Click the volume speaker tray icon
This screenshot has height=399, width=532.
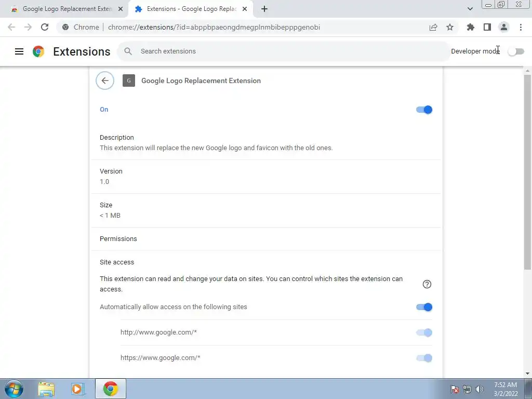[x=480, y=389]
